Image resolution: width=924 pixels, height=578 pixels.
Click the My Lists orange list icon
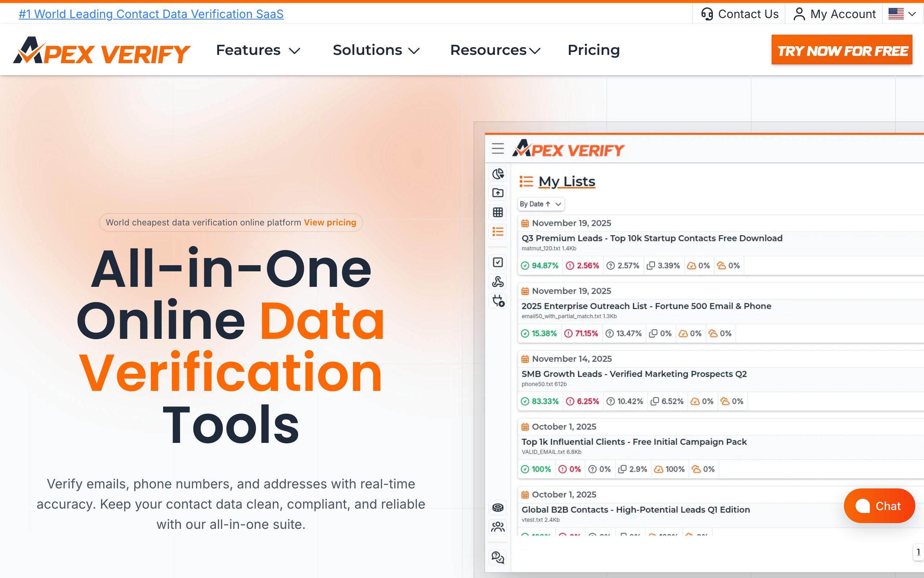click(526, 181)
